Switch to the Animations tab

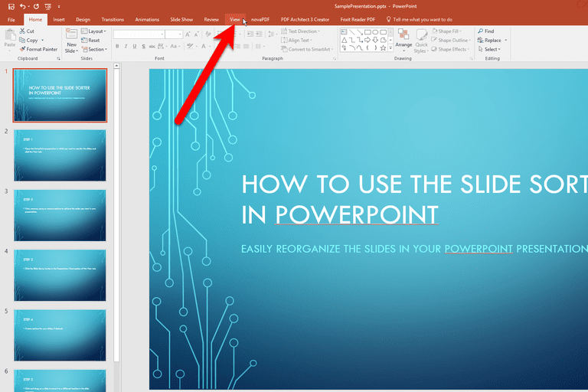(x=147, y=19)
